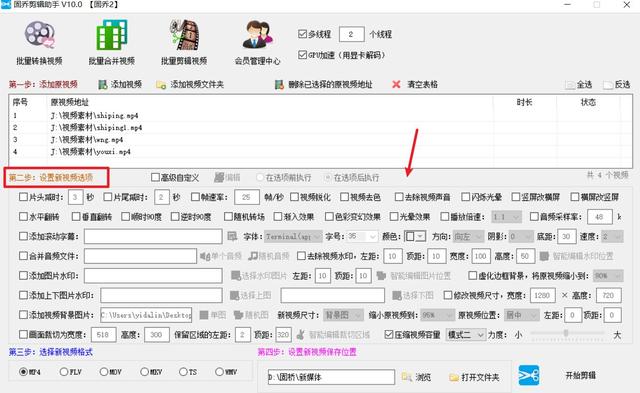
Task: Open 原视频位置 dropdown
Action: [x=522, y=315]
